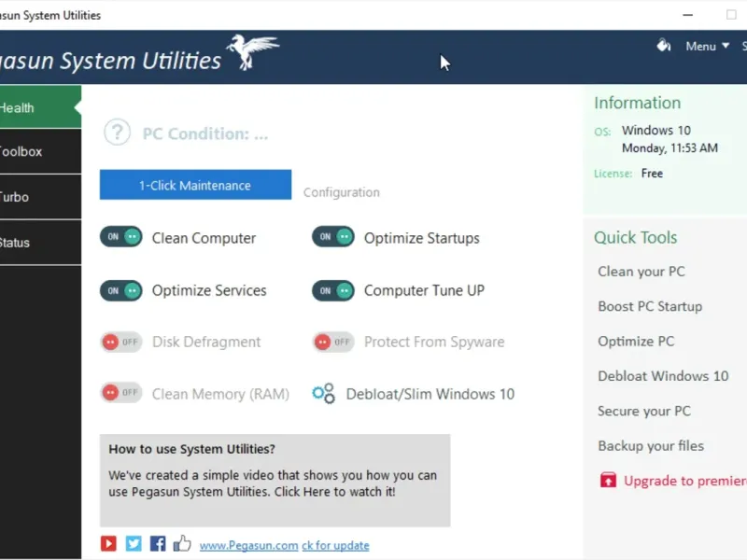
Task: Select Optimize PC quick tool
Action: [x=636, y=342]
